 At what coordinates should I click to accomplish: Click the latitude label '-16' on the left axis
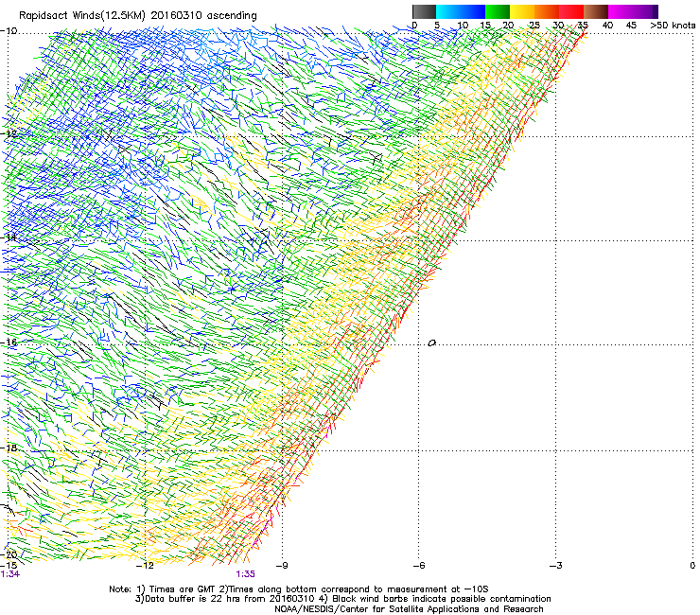point(9,343)
